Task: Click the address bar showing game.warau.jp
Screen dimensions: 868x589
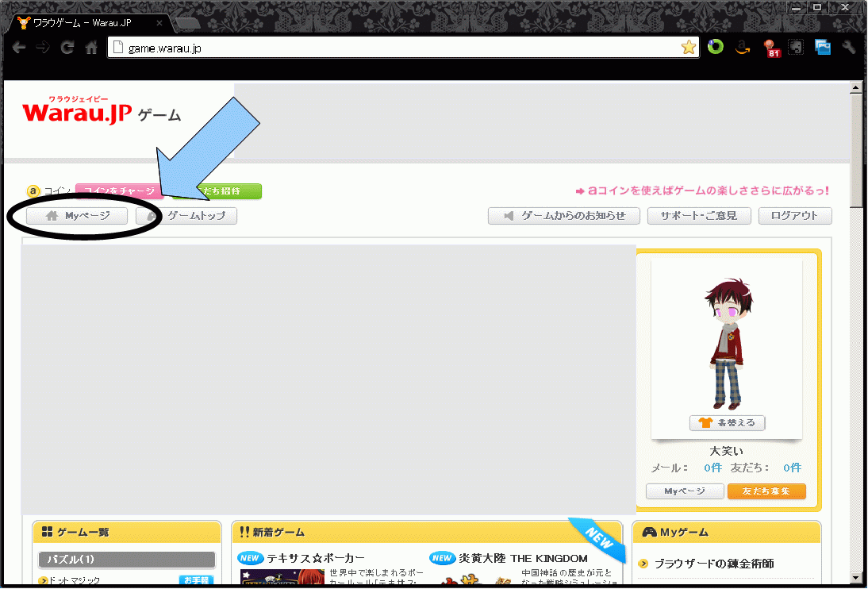Action: (x=403, y=48)
